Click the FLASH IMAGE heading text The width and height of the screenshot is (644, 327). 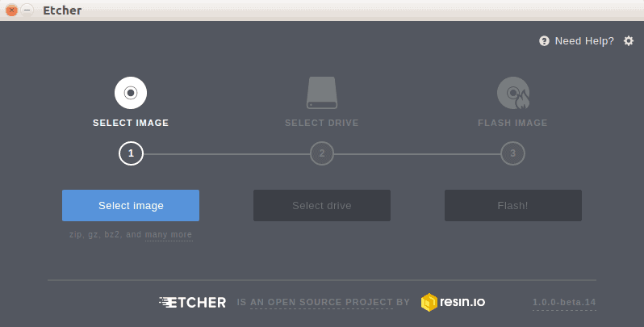tap(512, 123)
